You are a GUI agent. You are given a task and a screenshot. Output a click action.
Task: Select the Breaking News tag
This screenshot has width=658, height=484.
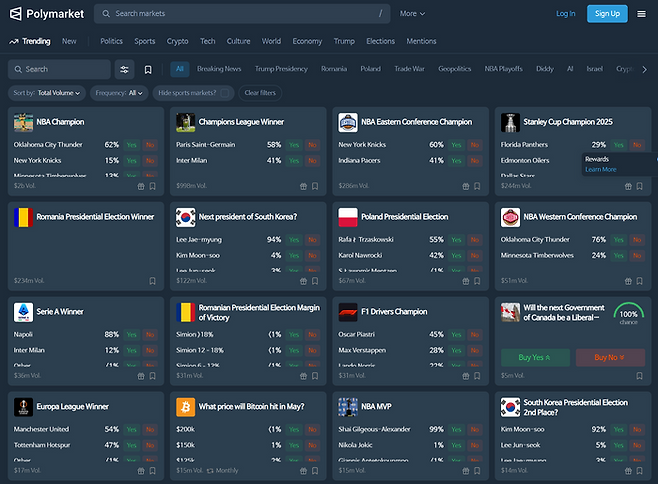(219, 69)
